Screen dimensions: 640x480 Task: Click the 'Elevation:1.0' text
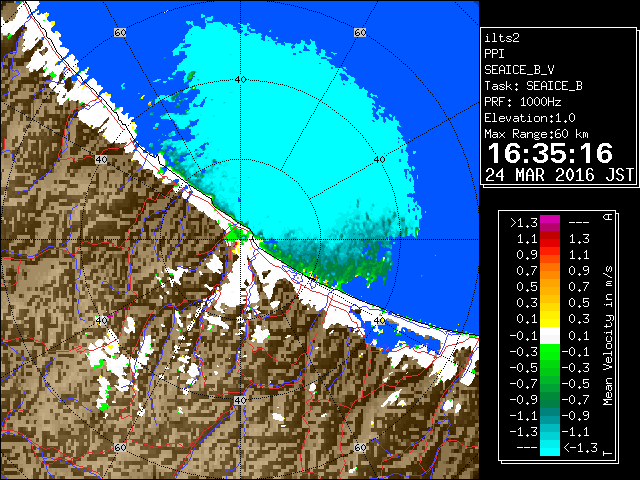pos(529,118)
